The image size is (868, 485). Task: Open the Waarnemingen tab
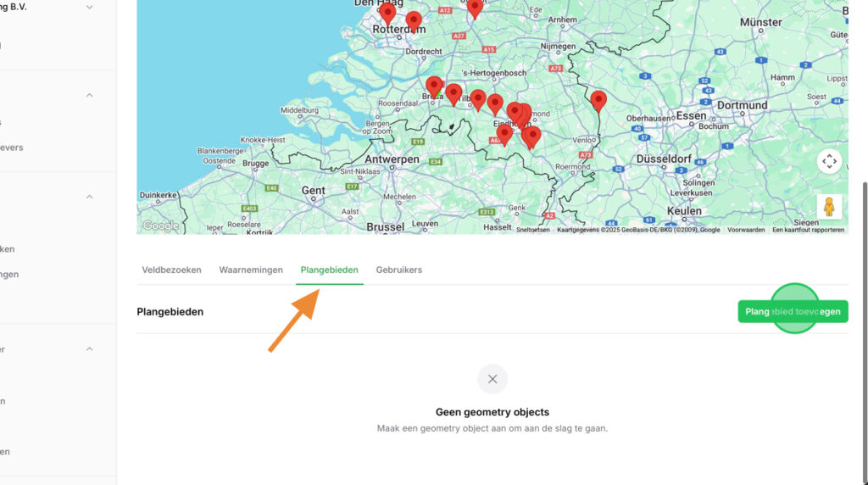(251, 270)
